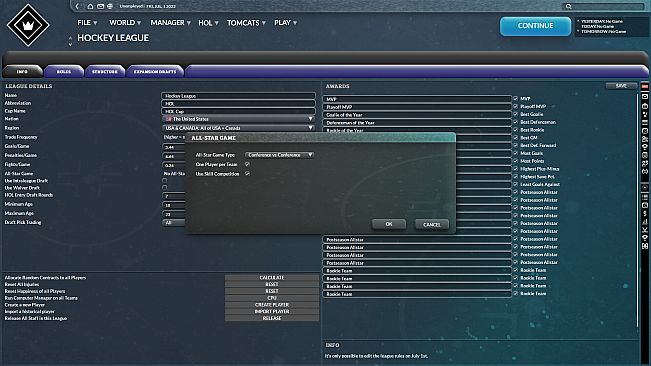The image size is (651, 366).
Task: Open the FILE menu
Action: (87, 23)
